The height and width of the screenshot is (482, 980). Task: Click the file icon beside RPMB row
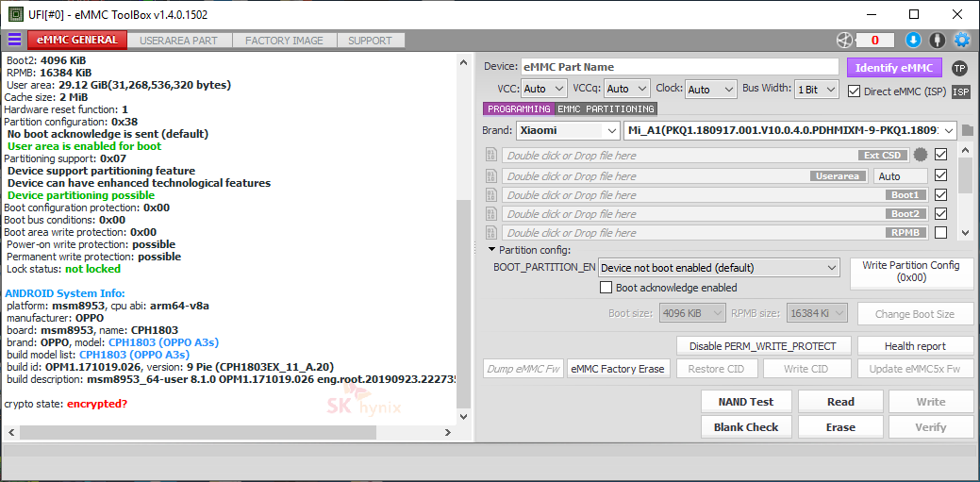click(x=491, y=232)
